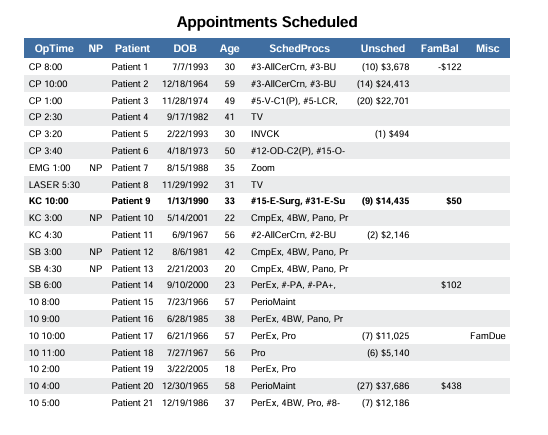Select the LASER 5:30 appointment row
This screenshot has height=435, width=548.
point(267,185)
